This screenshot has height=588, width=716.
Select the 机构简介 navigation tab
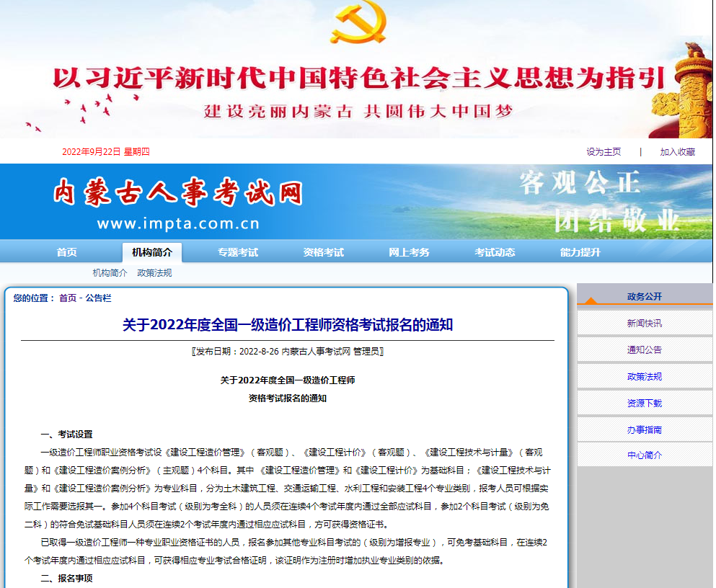[152, 252]
